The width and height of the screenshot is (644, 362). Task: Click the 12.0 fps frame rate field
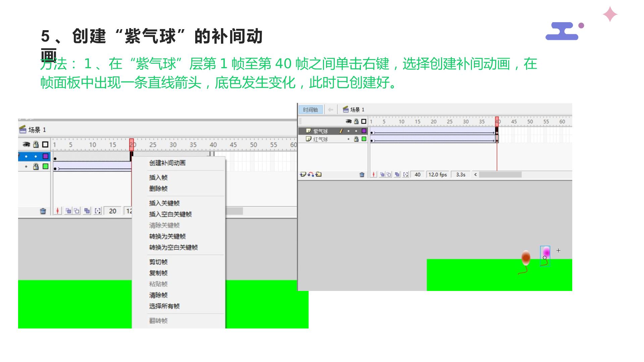click(x=438, y=174)
